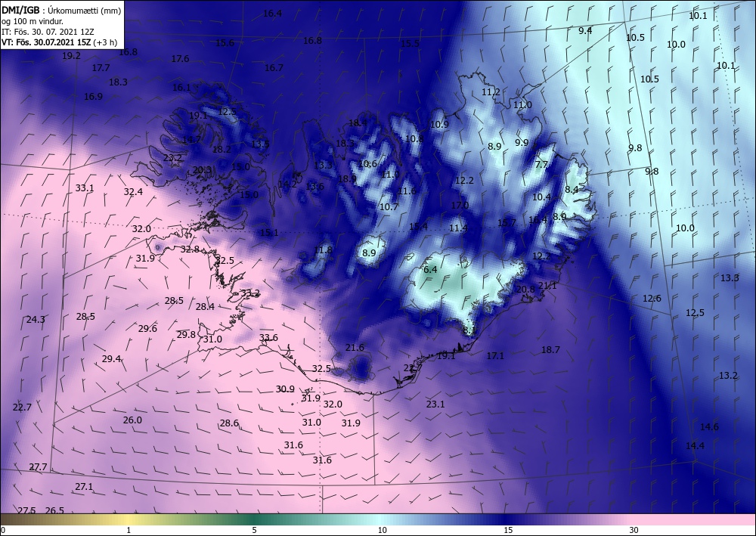Click the 28.6 value on the map

[x=230, y=423]
